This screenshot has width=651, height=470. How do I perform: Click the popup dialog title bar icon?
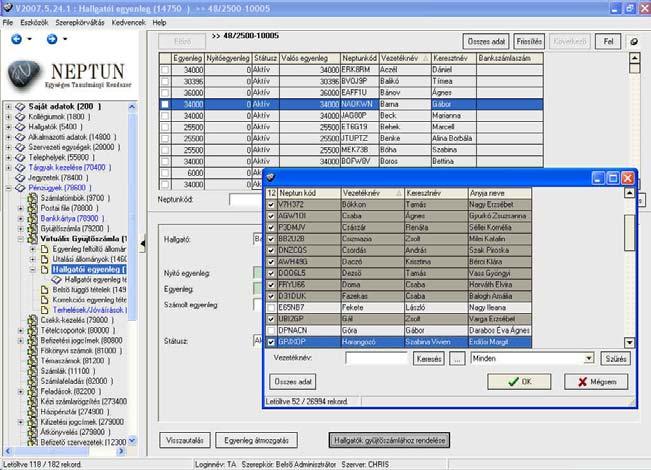pos(271,178)
